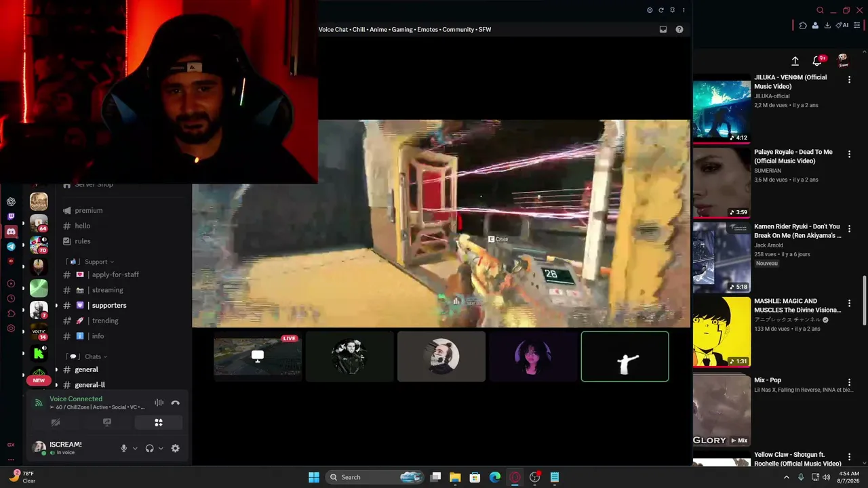Open the Player icon in Opera sidebar
This screenshot has width=868, height=488.
pyautogui.click(x=11, y=283)
